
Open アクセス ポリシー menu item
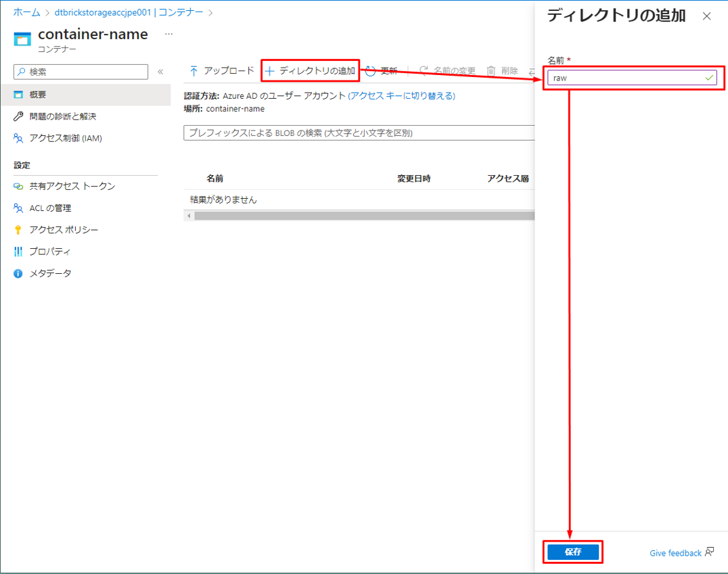coord(85,230)
